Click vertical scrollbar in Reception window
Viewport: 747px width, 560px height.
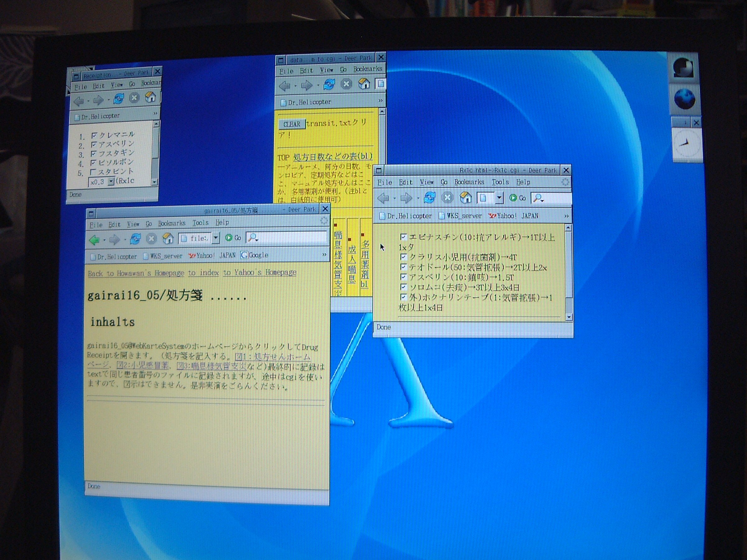pos(155,153)
